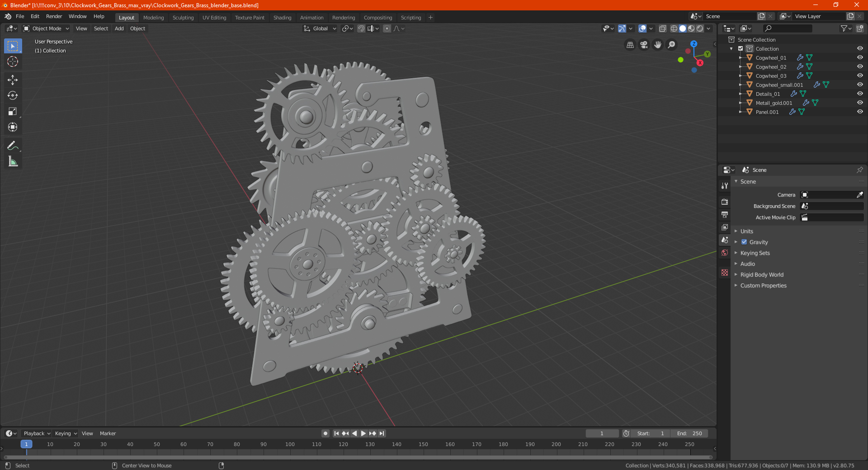This screenshot has width=868, height=470.
Task: Pick the Scale tool
Action: click(x=13, y=111)
